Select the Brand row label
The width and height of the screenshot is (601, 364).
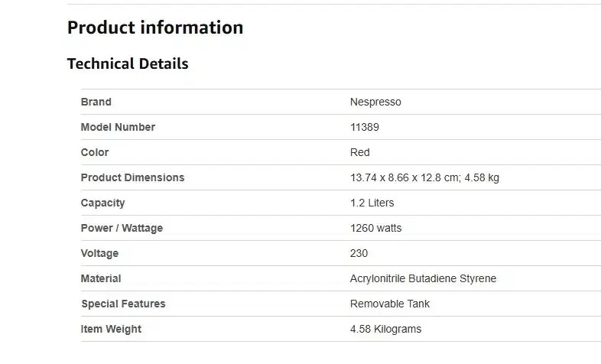pyautogui.click(x=96, y=102)
